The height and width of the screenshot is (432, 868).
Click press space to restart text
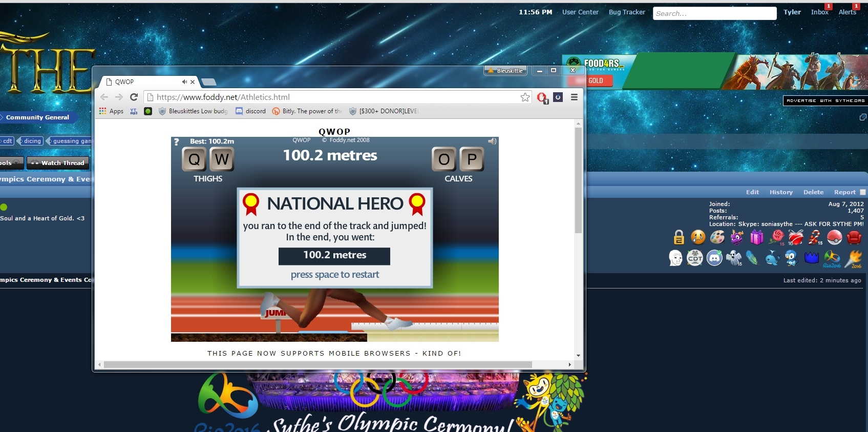tap(335, 275)
